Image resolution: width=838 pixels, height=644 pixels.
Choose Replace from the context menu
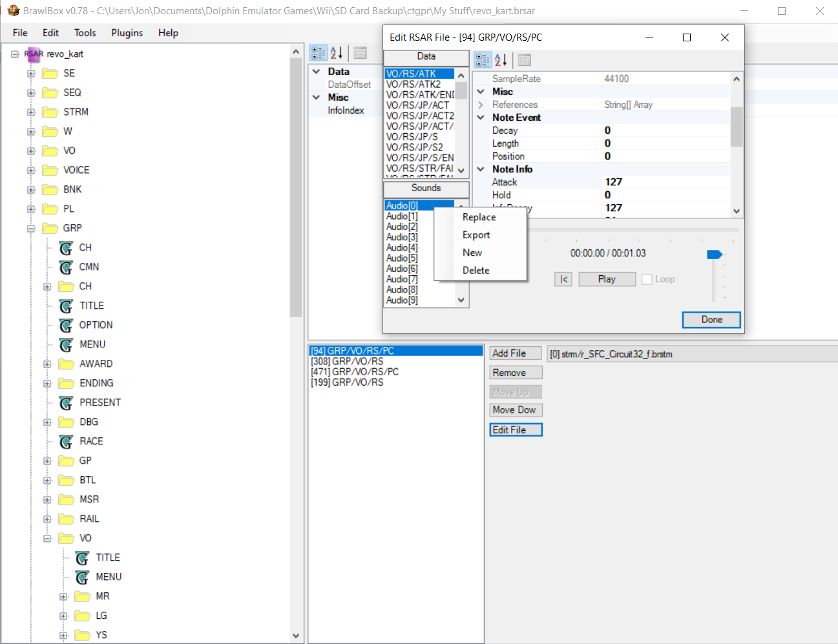[x=479, y=218]
